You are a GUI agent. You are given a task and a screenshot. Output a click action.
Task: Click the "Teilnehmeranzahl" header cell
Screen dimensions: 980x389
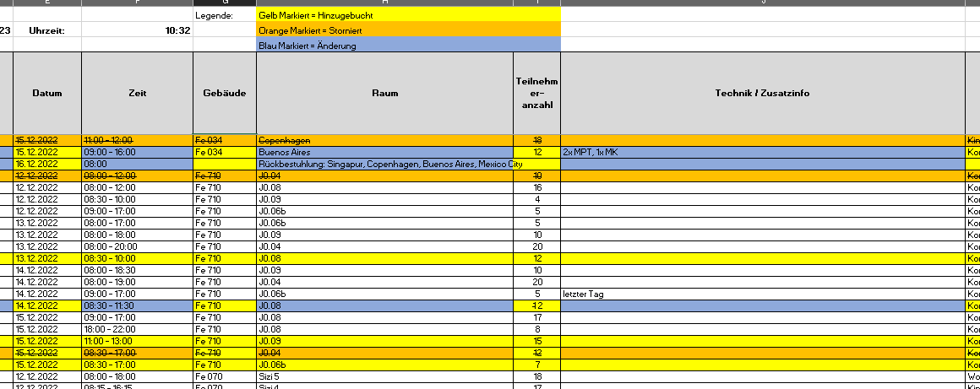pyautogui.click(x=536, y=93)
